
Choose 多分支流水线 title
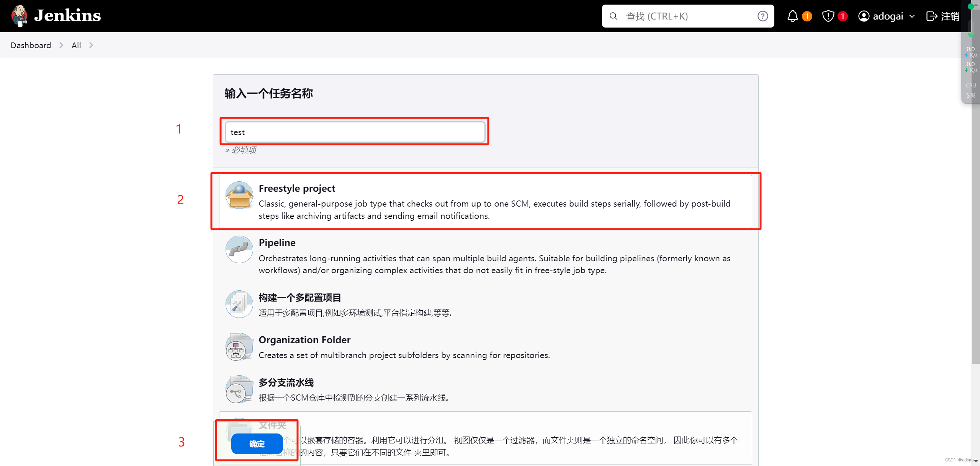point(286,382)
